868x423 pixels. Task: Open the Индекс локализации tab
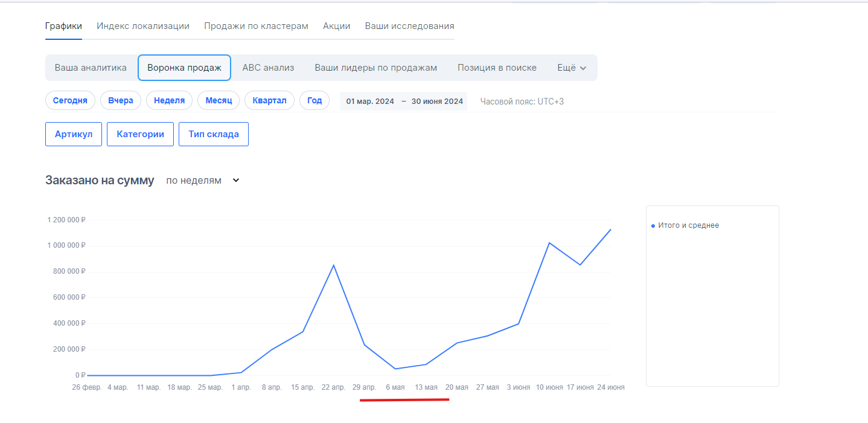tap(143, 26)
